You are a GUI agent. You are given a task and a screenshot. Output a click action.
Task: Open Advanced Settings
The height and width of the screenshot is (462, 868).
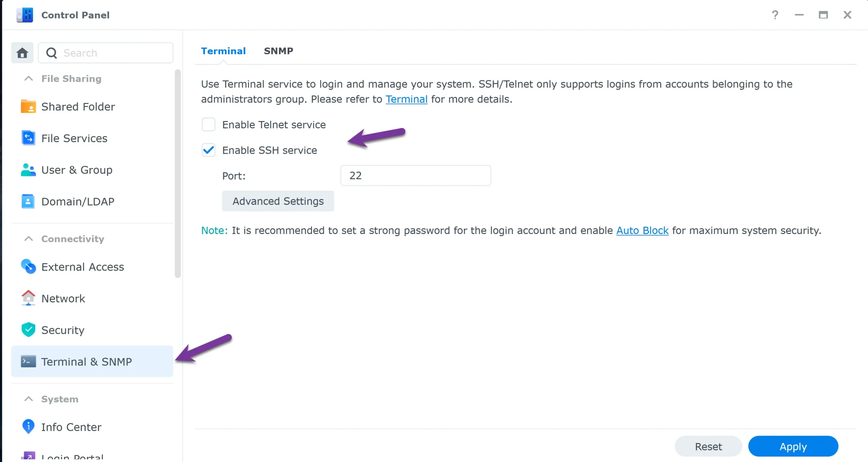[278, 201]
